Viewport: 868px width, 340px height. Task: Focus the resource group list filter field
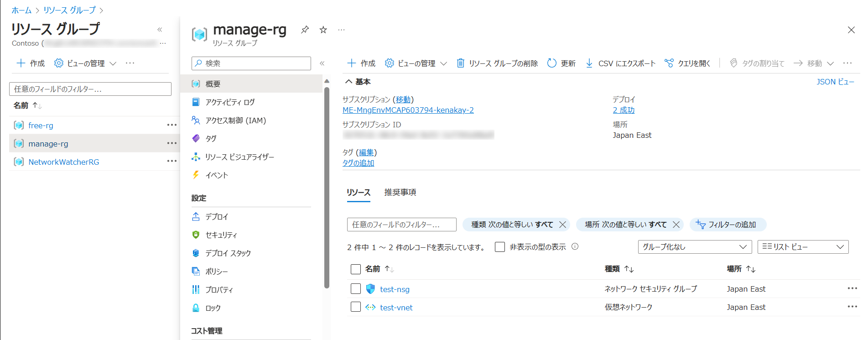click(x=90, y=89)
